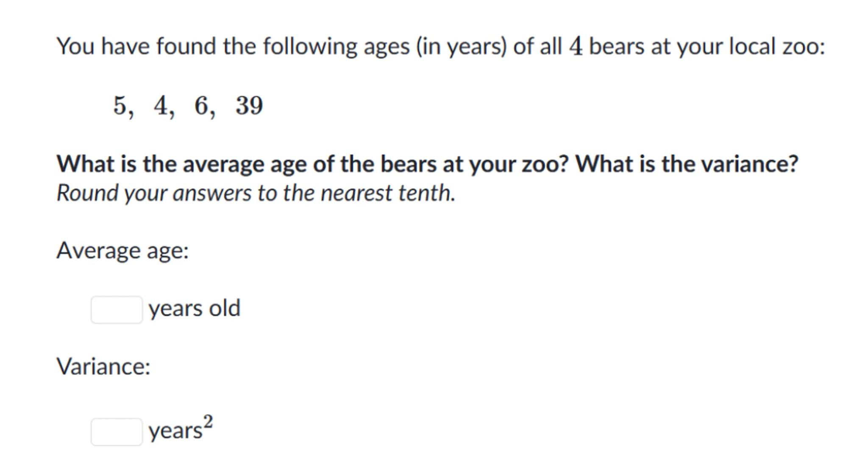Screen dimensions: 868x473
Task: Click the italic 'Round your answers' instruction
Action: click(x=256, y=193)
